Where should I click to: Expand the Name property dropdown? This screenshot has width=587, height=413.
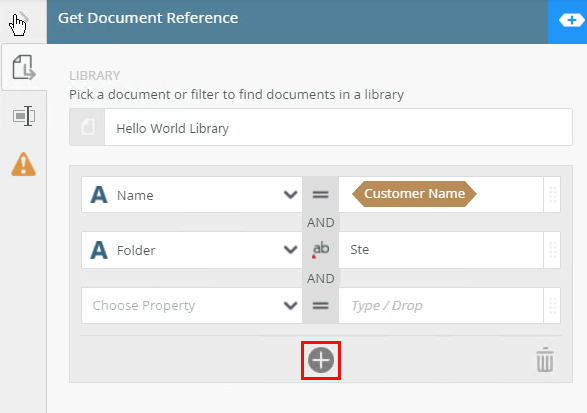[x=290, y=194]
